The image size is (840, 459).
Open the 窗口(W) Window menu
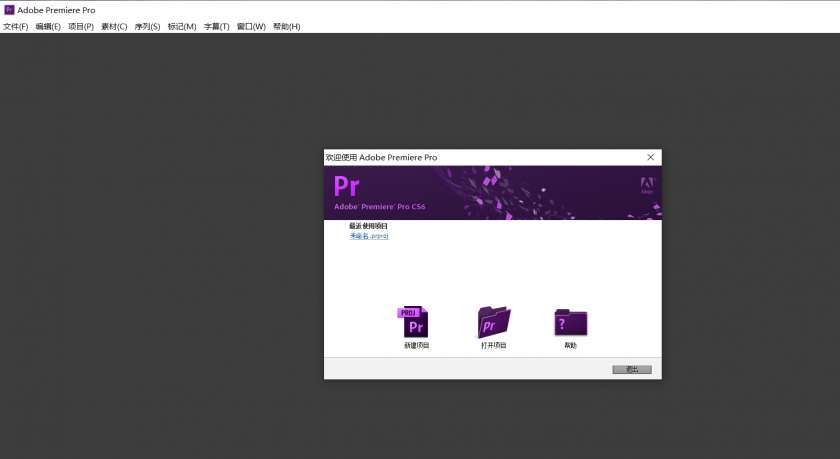click(251, 26)
